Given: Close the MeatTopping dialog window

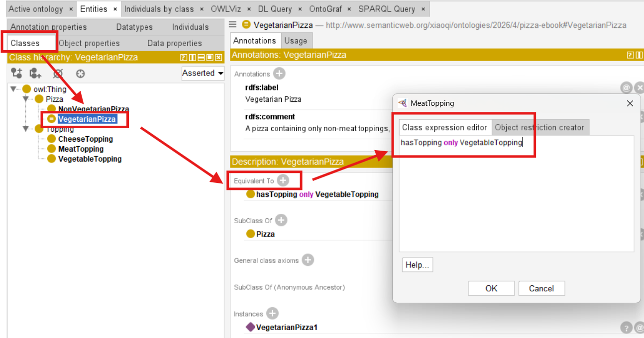Looking at the screenshot, I should tap(630, 103).
